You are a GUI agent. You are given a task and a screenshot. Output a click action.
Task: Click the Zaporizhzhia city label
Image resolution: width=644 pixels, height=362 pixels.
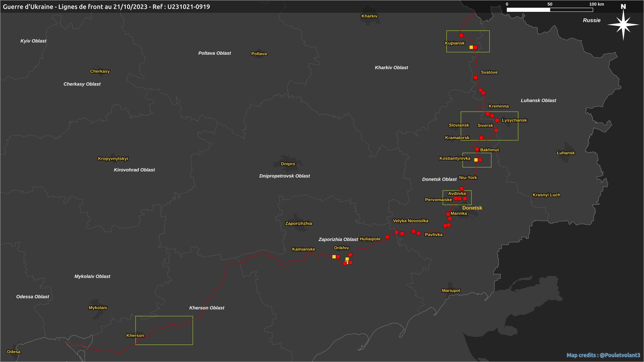(x=299, y=224)
